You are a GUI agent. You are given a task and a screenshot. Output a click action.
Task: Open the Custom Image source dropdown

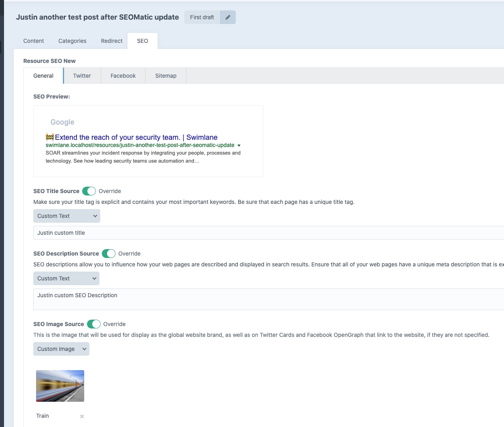(x=61, y=349)
